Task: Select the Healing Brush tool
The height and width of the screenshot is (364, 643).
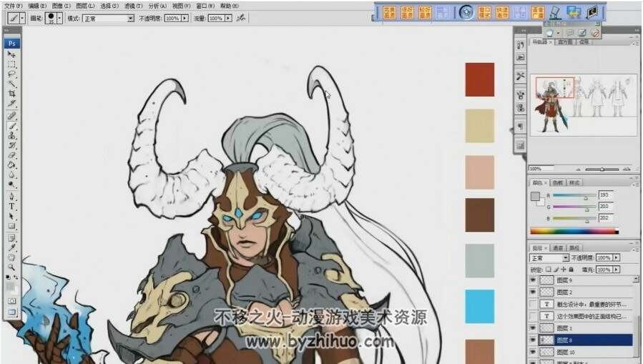Action: (x=11, y=116)
